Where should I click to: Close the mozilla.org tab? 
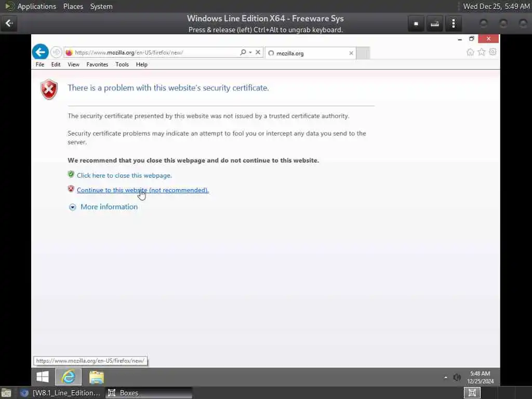click(351, 53)
